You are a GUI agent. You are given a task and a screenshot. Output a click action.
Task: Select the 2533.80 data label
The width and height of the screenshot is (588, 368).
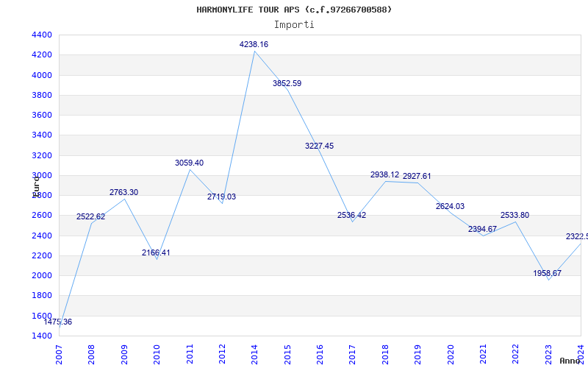pyautogui.click(x=515, y=215)
